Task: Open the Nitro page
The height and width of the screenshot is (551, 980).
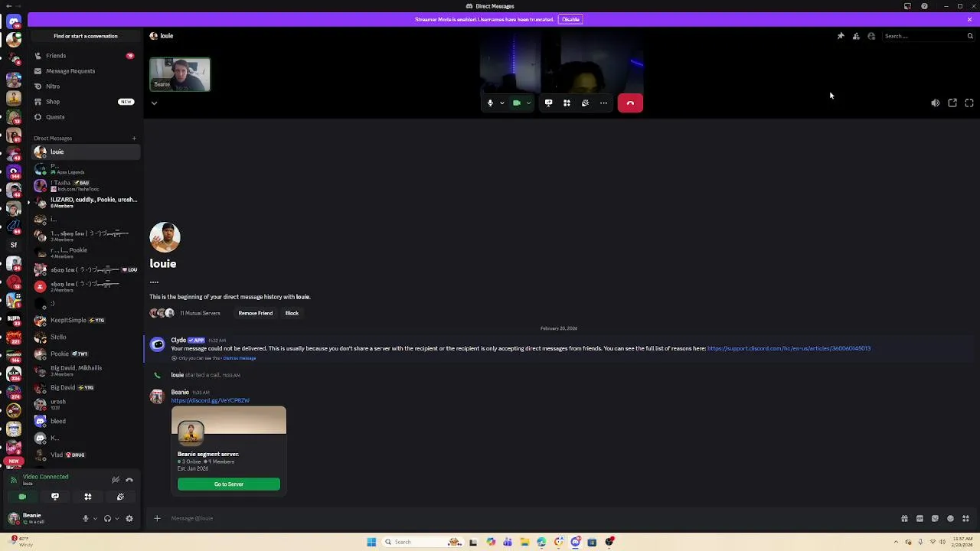Action: 84,86
